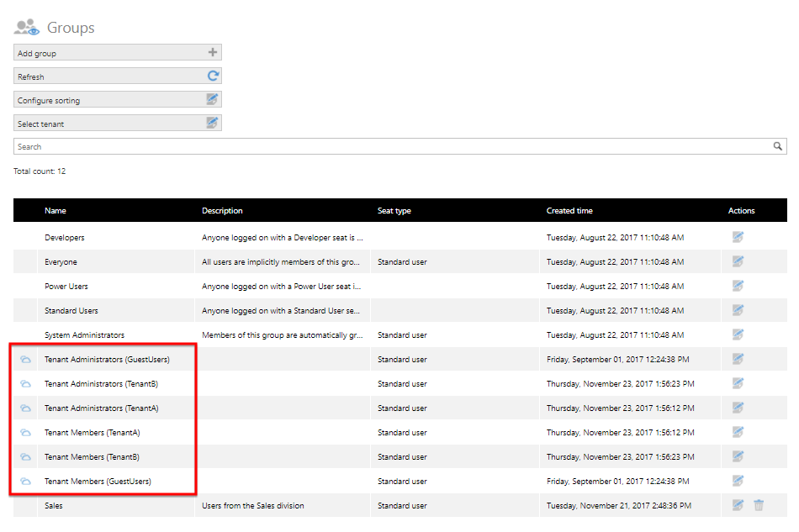799x532 pixels.
Task: Click 'All users are implicitly members' description
Action: click(281, 261)
